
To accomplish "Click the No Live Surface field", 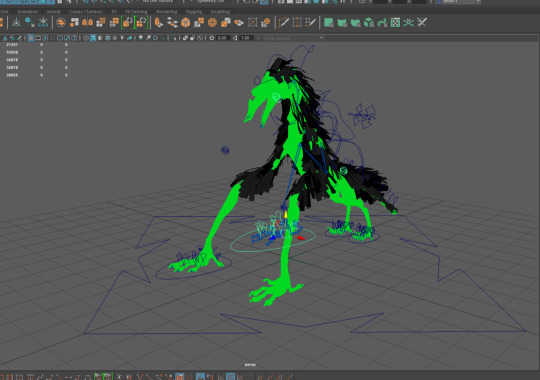I will [158, 1].
